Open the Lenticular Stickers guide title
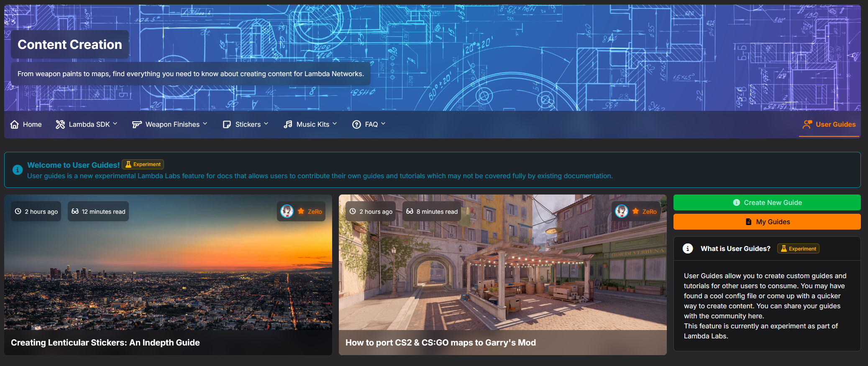This screenshot has width=868, height=366. pyautogui.click(x=105, y=343)
